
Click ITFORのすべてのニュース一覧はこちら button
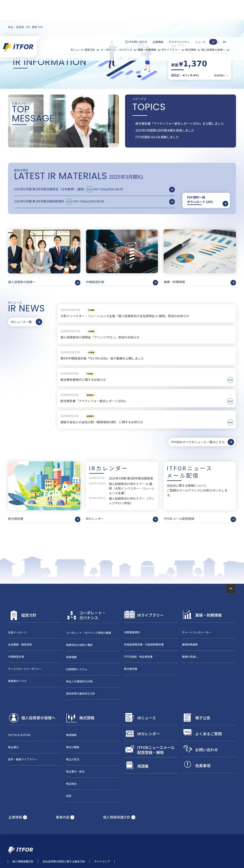pos(202,442)
